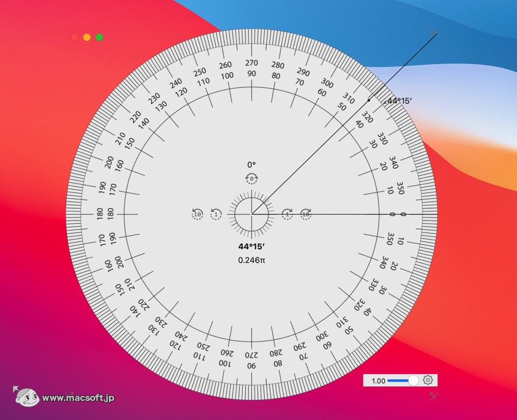The height and width of the screenshot is (420, 517).
Task: Click the resize handle below the gear
Action: (x=433, y=396)
